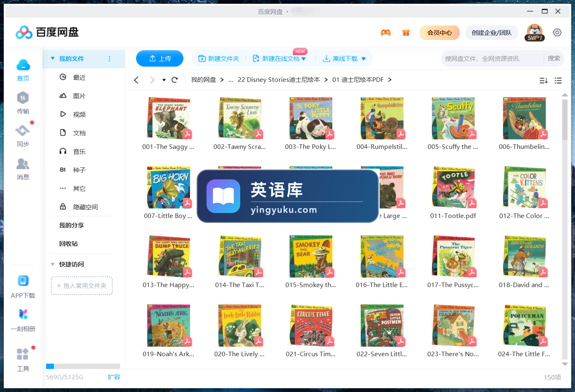Viewport: 575px width, 392px height.
Task: Select the 001-The Saggy Elephant thumbnail
Action: 169,118
